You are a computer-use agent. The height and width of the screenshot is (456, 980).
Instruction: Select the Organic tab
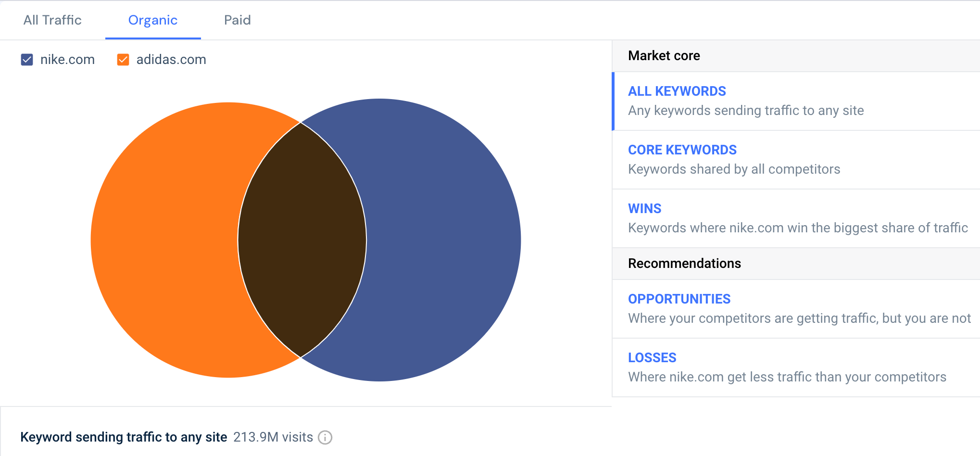point(152,20)
